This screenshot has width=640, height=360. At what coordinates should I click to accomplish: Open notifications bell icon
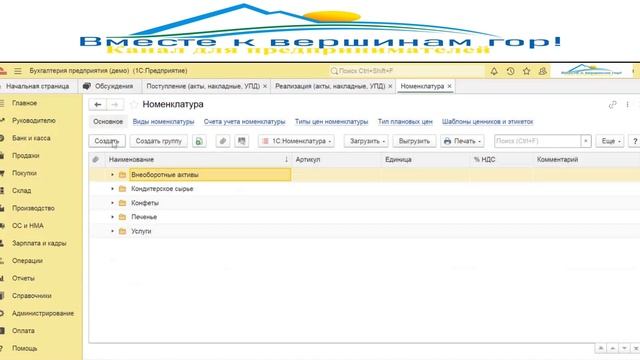[x=494, y=71]
